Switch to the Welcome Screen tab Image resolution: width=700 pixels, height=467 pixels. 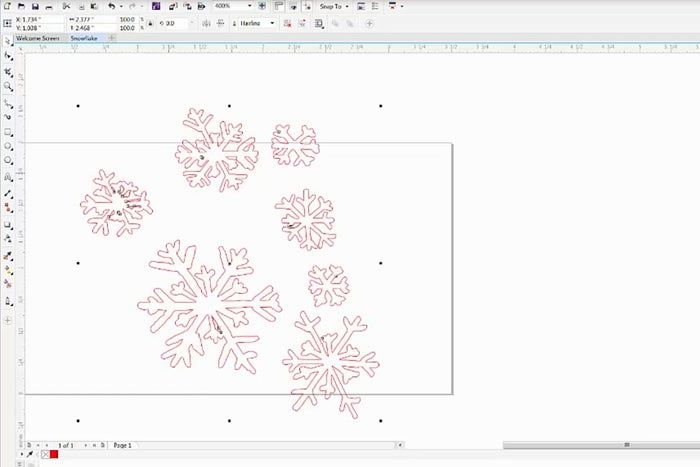[x=37, y=38]
